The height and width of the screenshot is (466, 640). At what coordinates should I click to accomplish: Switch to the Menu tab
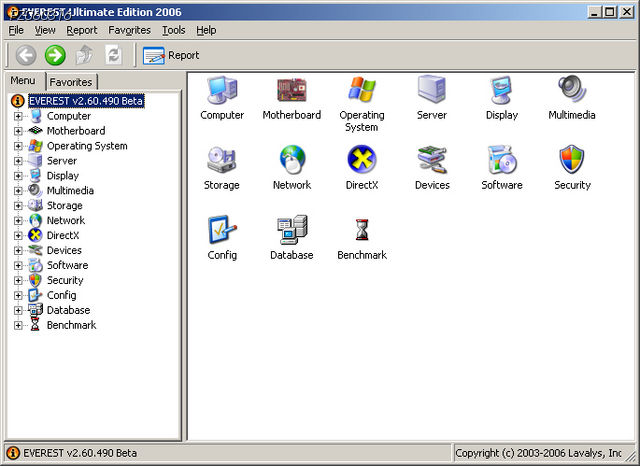click(23, 80)
